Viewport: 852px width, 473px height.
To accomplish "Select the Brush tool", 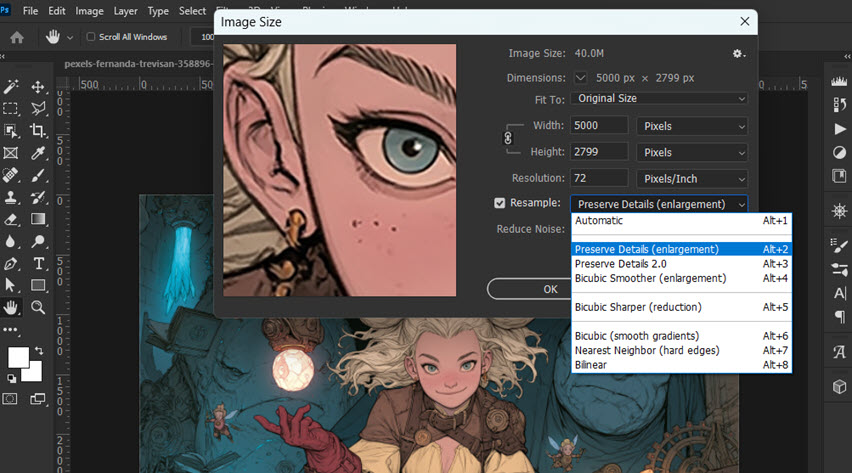I will click(37, 175).
